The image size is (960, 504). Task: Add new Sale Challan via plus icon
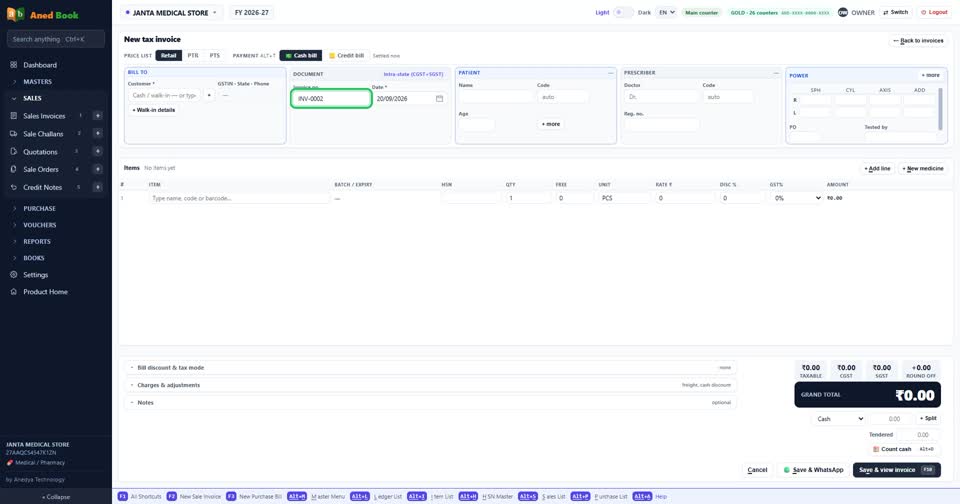[97, 134]
